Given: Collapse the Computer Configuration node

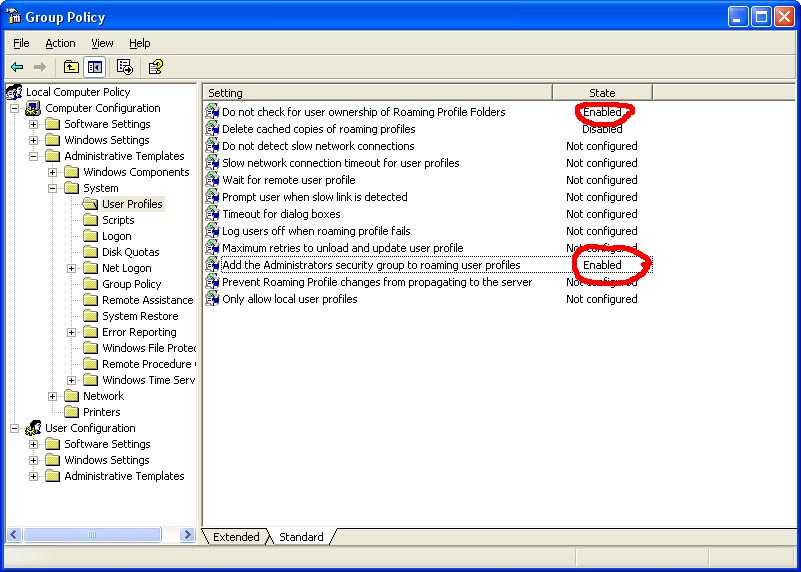Looking at the screenshot, I should point(14,108).
